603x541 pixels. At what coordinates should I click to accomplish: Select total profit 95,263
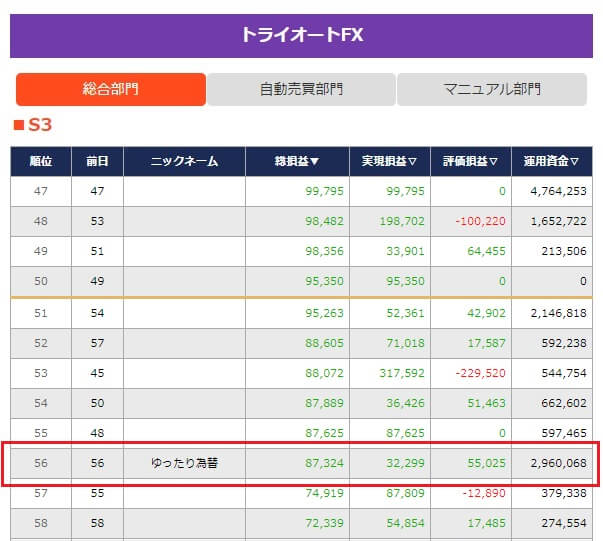pos(324,313)
